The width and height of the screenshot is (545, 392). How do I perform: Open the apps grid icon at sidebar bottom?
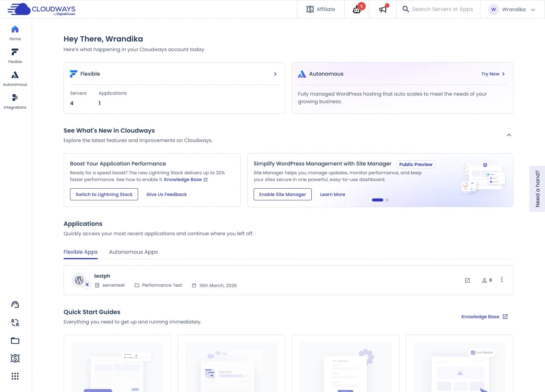click(15, 376)
